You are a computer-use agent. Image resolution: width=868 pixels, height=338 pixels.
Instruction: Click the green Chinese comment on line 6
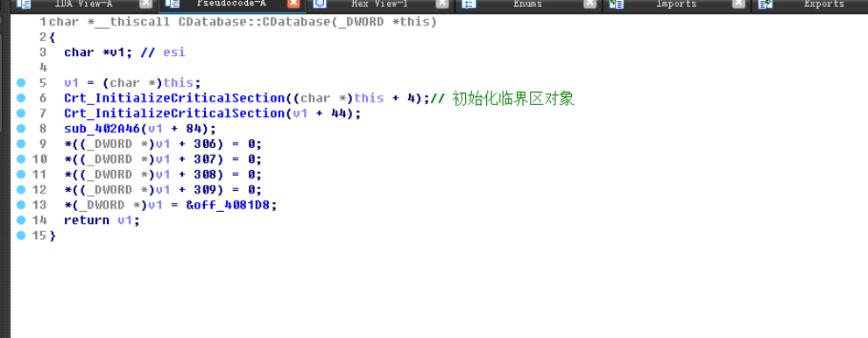tap(513, 98)
